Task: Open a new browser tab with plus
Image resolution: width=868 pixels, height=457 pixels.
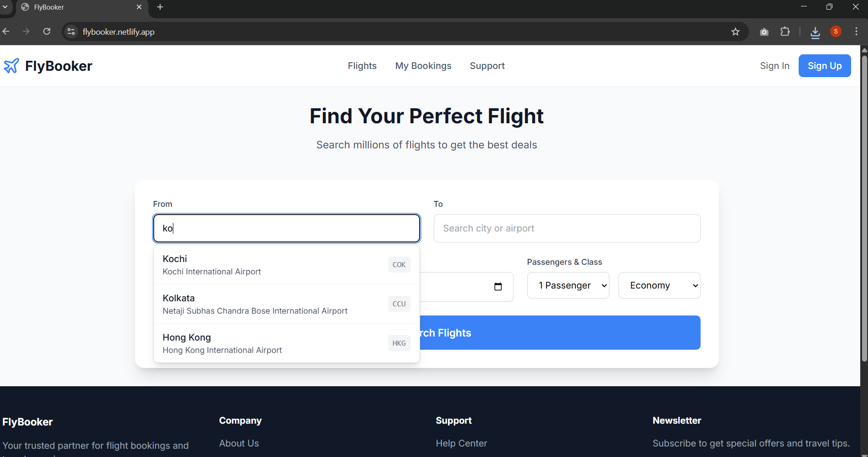Action: click(x=160, y=7)
